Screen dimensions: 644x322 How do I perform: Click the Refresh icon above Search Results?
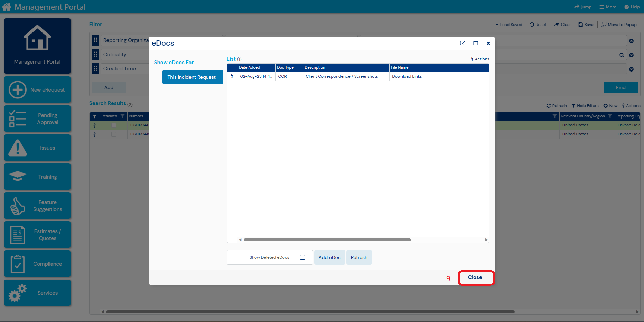pyautogui.click(x=549, y=105)
